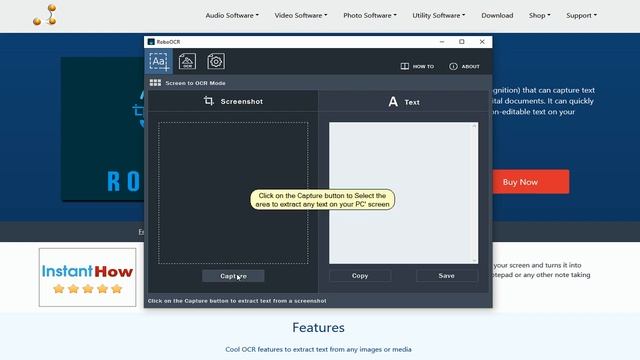Open the ABOUT info
Screen dimensions: 640x360
[x=464, y=66]
